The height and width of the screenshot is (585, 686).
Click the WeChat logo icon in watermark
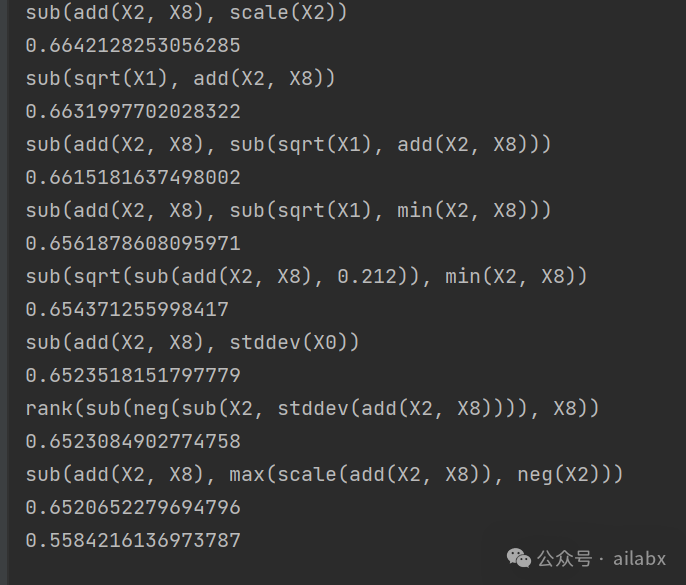click(519, 558)
